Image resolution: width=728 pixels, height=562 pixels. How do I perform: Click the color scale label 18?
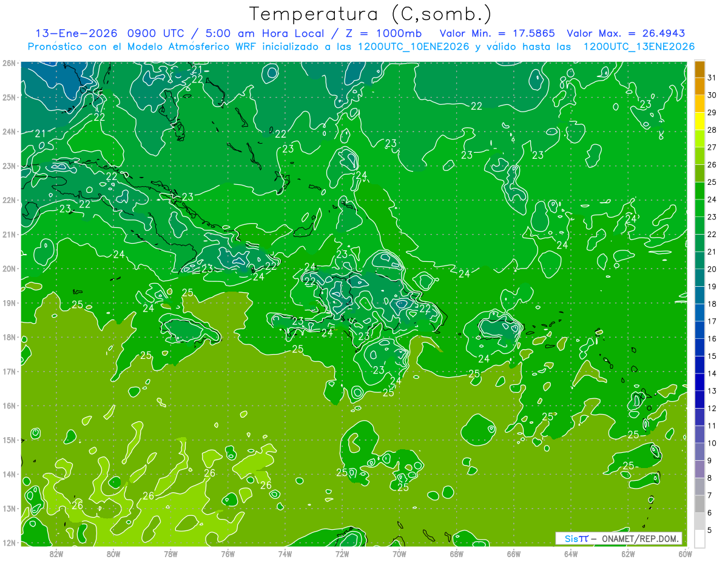point(712,304)
